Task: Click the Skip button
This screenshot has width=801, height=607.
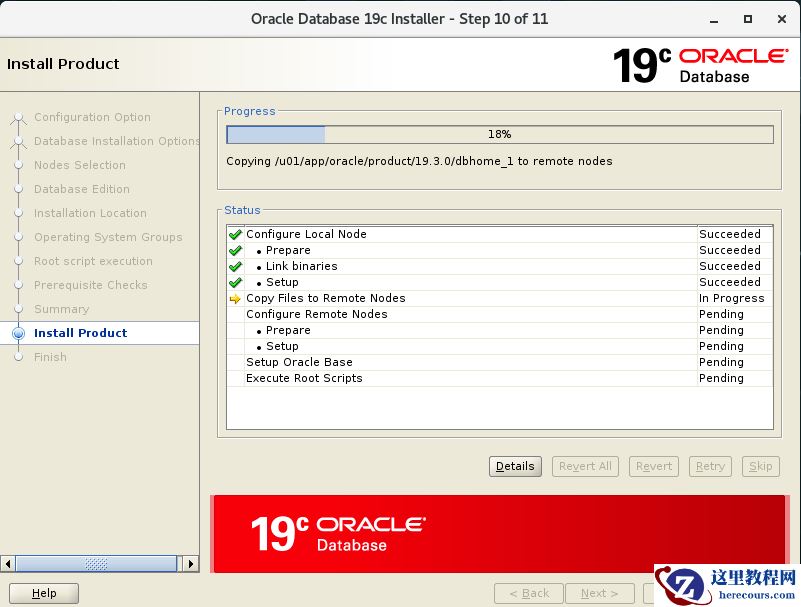Action: 761,466
